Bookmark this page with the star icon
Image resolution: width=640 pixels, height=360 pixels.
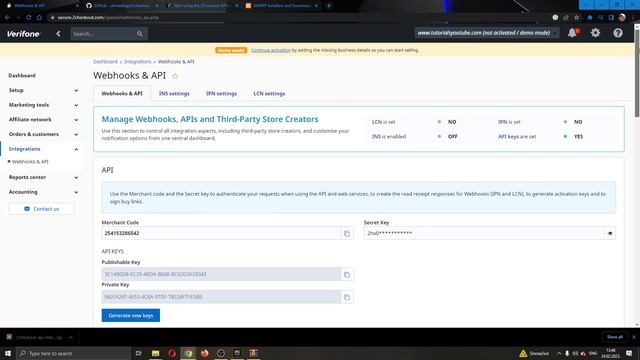577,18
